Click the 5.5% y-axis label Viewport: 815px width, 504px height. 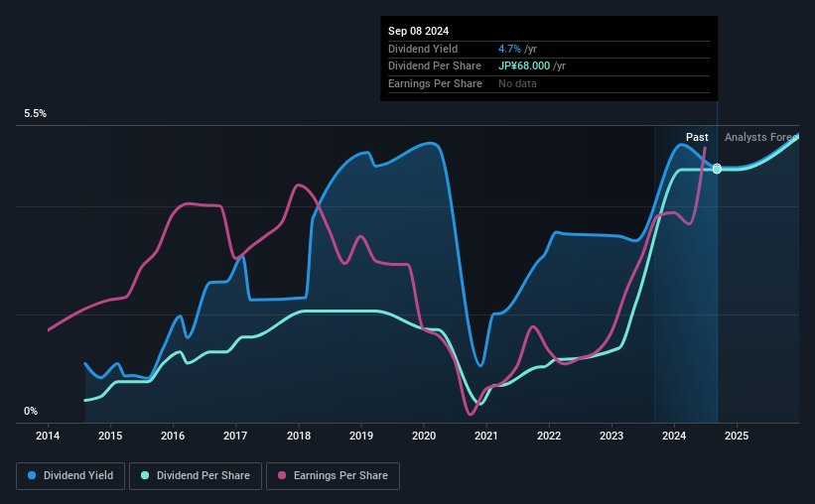(36, 114)
